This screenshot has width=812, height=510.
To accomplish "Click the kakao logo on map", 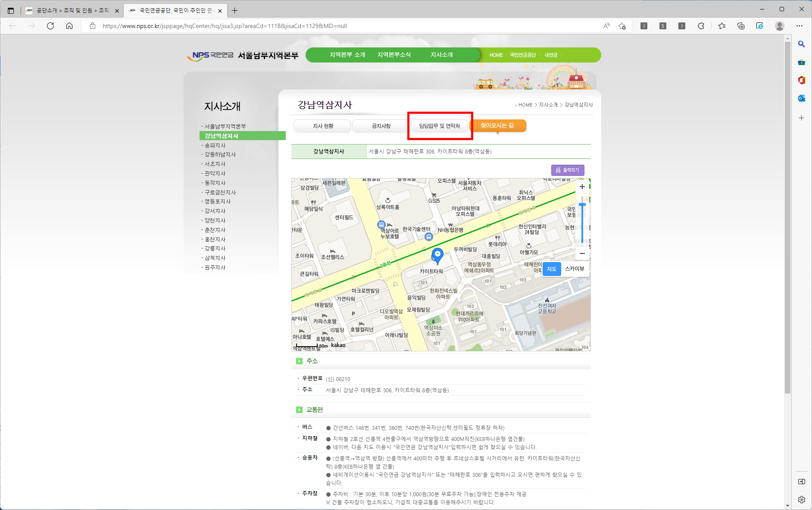I will [x=338, y=345].
